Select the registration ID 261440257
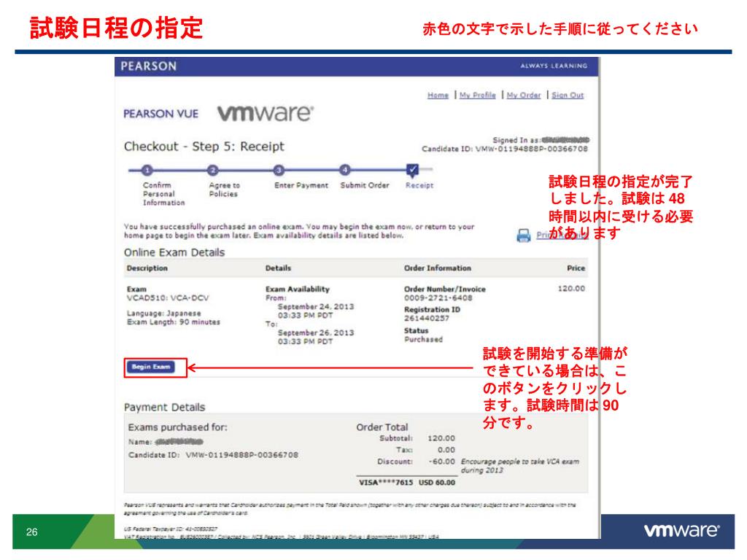Viewport: 747px width, 560px height. pos(426,318)
